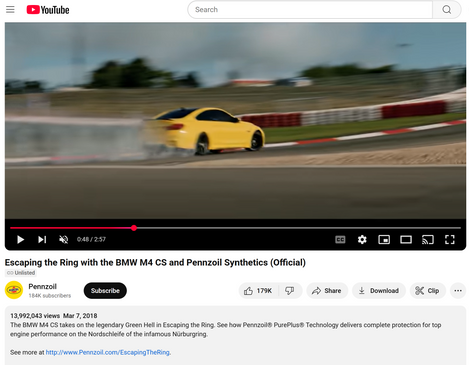Click the 0:48 / 2:57 time display

[91, 239]
